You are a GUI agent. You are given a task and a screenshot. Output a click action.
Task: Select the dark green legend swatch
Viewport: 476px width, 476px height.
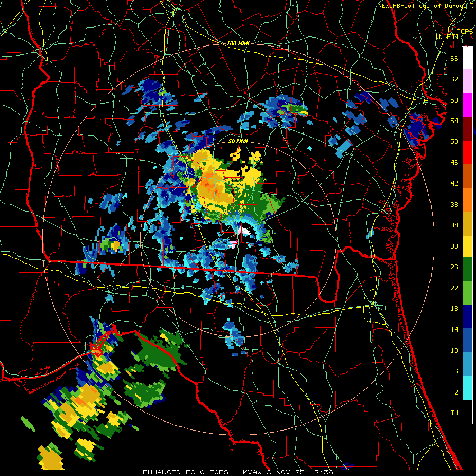(x=467, y=269)
